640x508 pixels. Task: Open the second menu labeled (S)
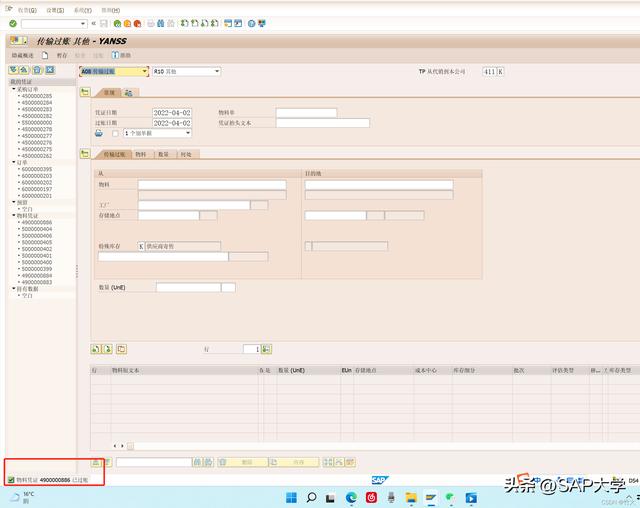(55, 10)
